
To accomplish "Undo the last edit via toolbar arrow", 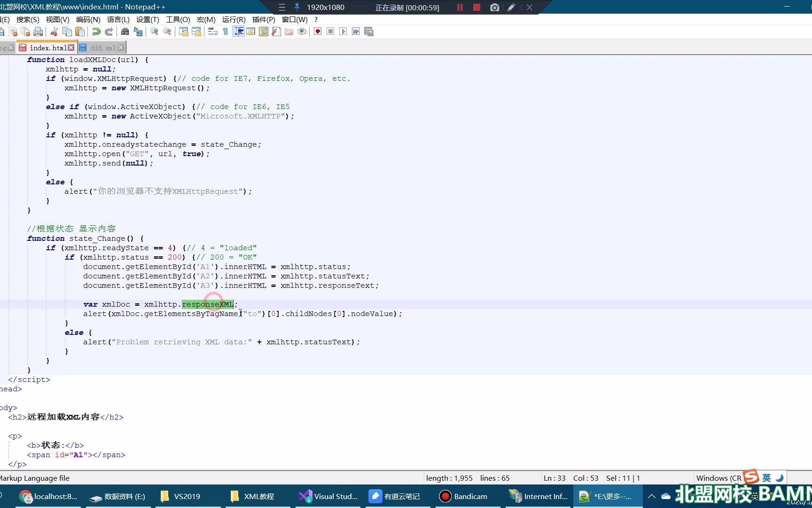I will click(x=96, y=32).
